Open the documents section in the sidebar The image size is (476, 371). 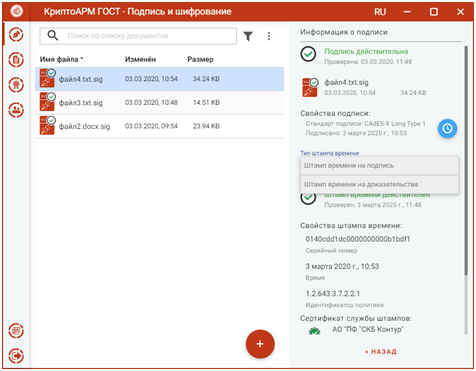tap(16, 60)
